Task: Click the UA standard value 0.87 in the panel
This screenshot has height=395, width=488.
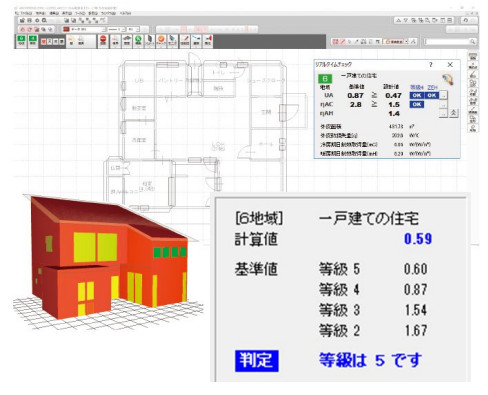Action: click(355, 96)
